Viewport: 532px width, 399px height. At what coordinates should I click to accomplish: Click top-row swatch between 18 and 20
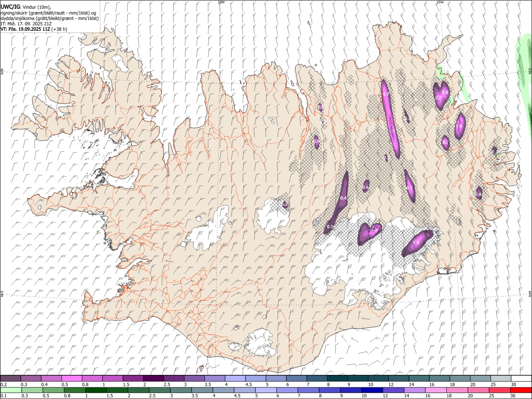click(460, 378)
